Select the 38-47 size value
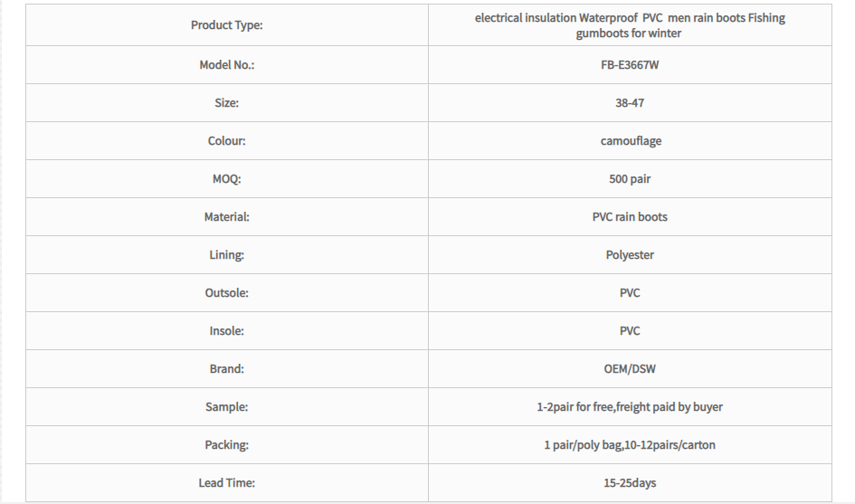855x504 pixels. click(x=630, y=102)
